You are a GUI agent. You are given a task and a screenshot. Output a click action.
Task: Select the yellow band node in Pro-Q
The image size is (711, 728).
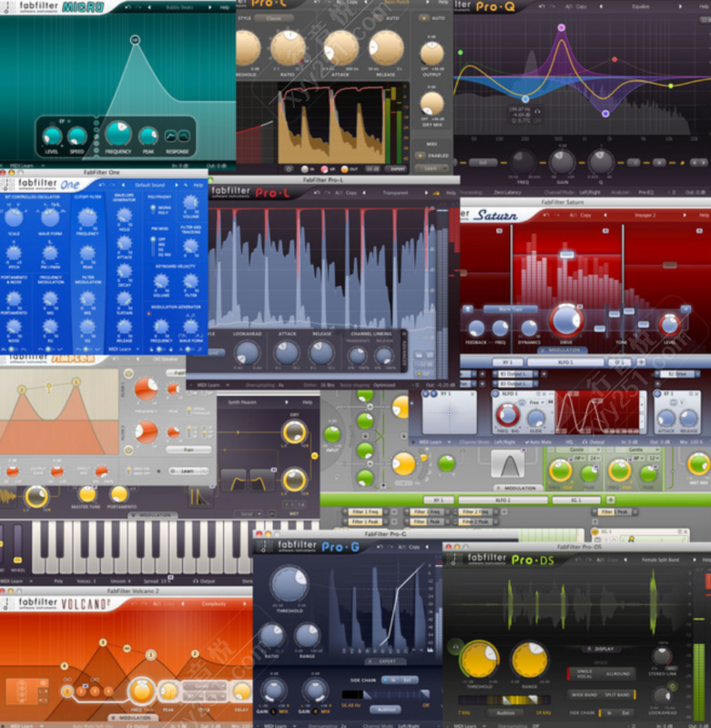click(671, 86)
